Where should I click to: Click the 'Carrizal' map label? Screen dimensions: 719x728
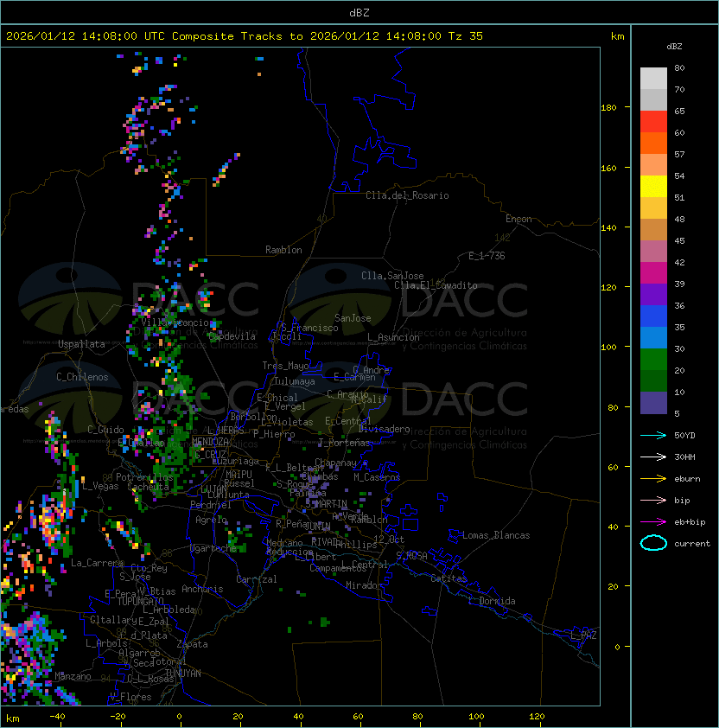point(256,579)
